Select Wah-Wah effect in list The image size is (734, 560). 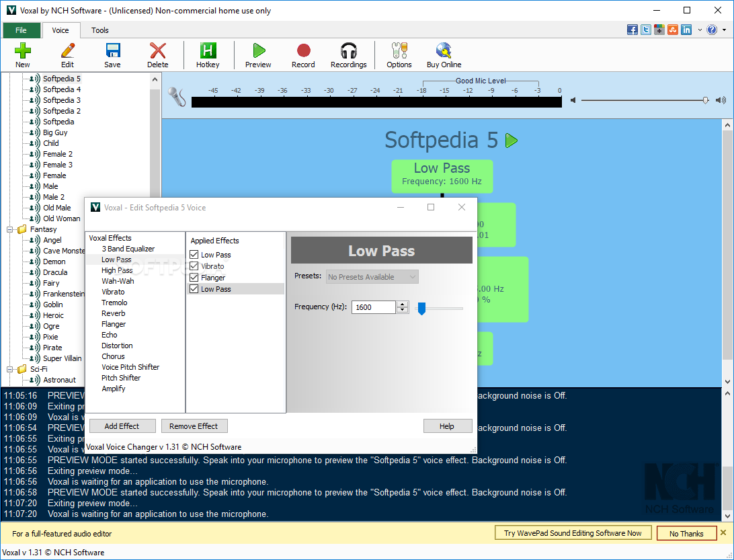(x=118, y=281)
